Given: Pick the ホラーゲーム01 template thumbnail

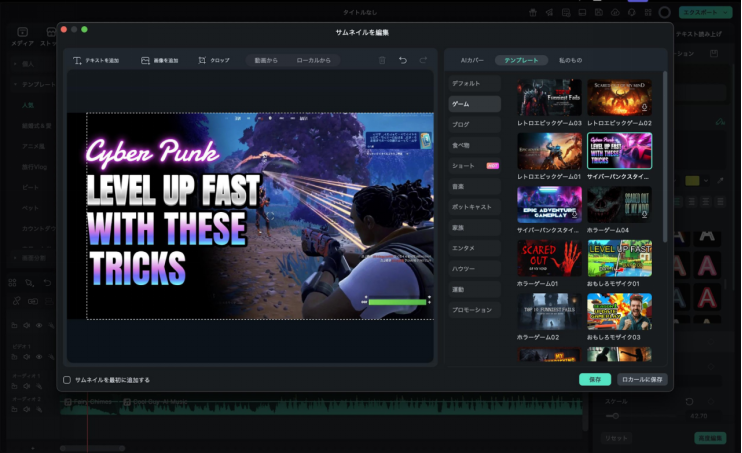Looking at the screenshot, I should click(549, 258).
